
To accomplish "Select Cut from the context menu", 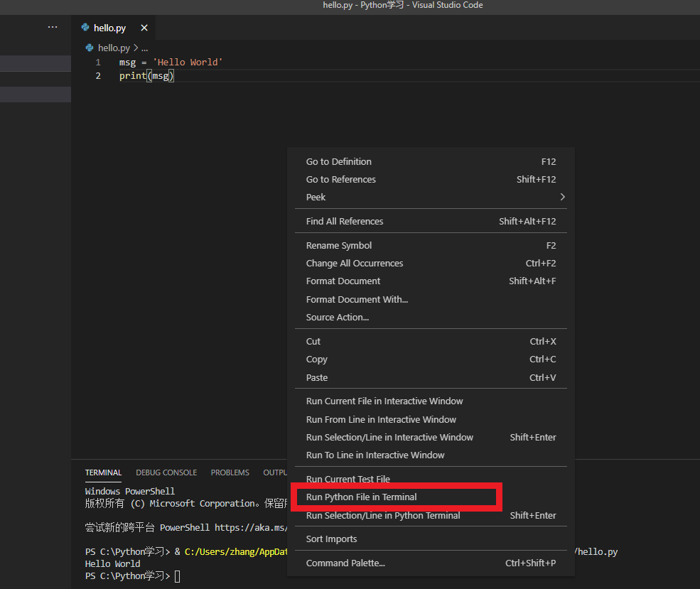I will [431, 341].
